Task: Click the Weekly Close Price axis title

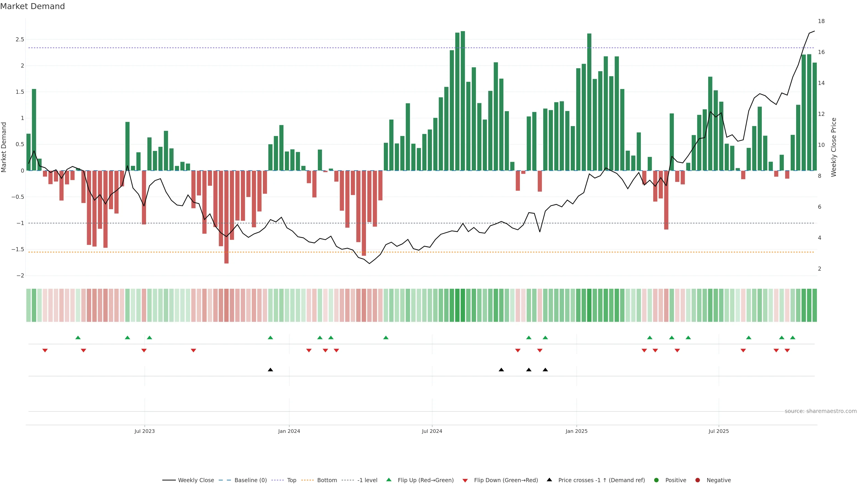Action: coord(834,147)
